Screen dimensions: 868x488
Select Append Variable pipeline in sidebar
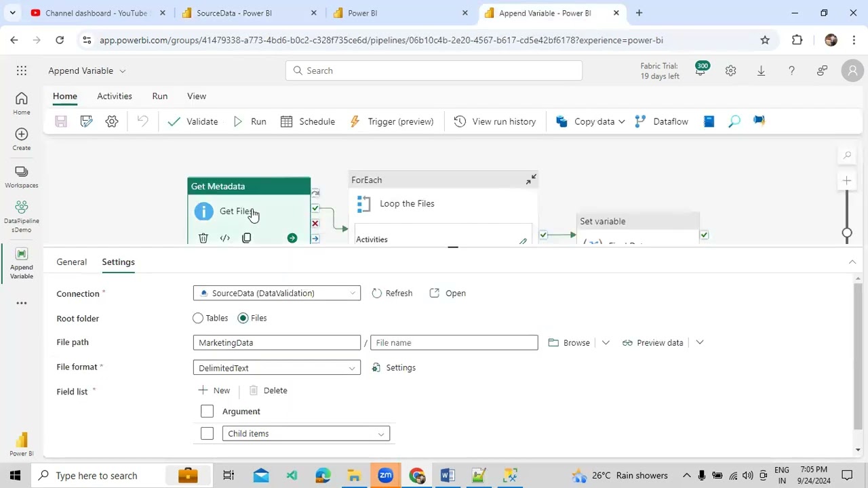[21, 264]
